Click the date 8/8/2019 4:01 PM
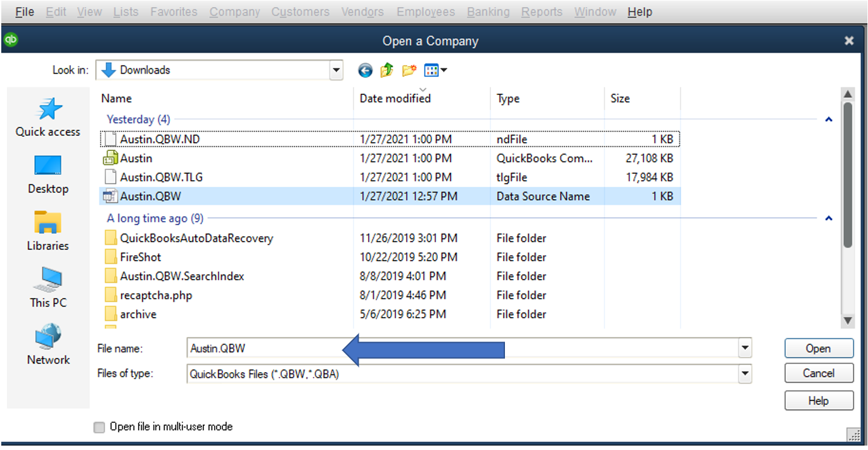The image size is (868, 450). pyautogui.click(x=403, y=276)
